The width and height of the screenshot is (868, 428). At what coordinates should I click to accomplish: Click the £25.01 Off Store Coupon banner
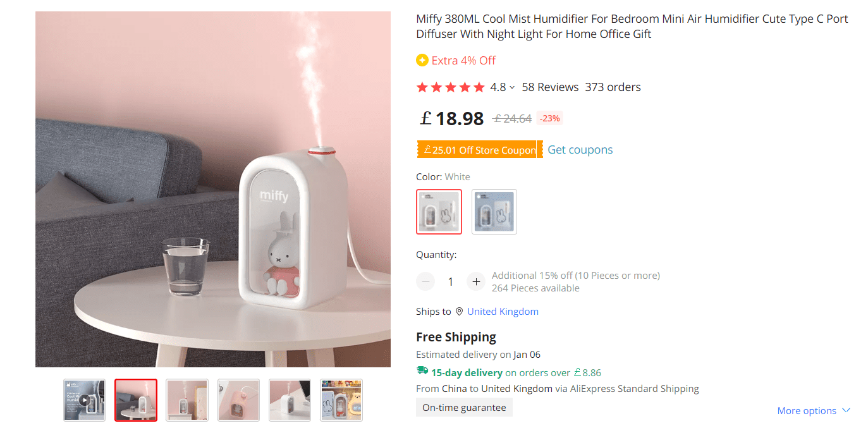coord(476,150)
